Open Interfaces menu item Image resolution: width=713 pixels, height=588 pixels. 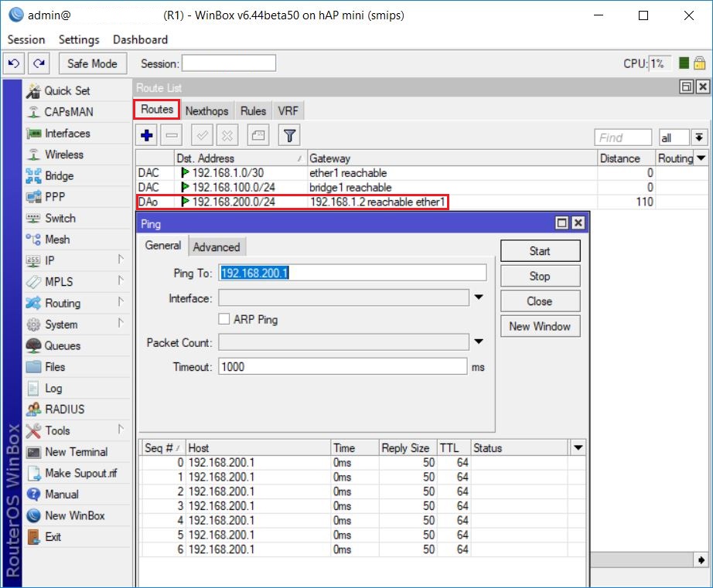[x=67, y=133]
